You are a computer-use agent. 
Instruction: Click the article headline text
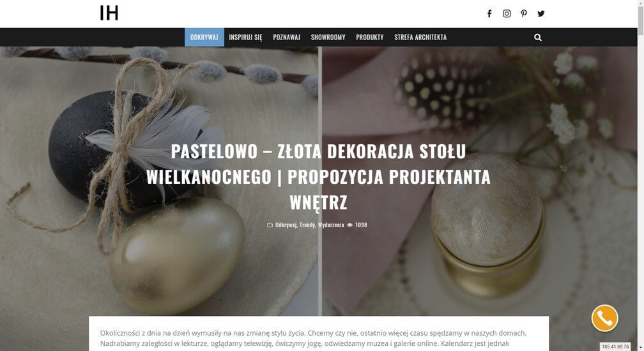coord(318,177)
